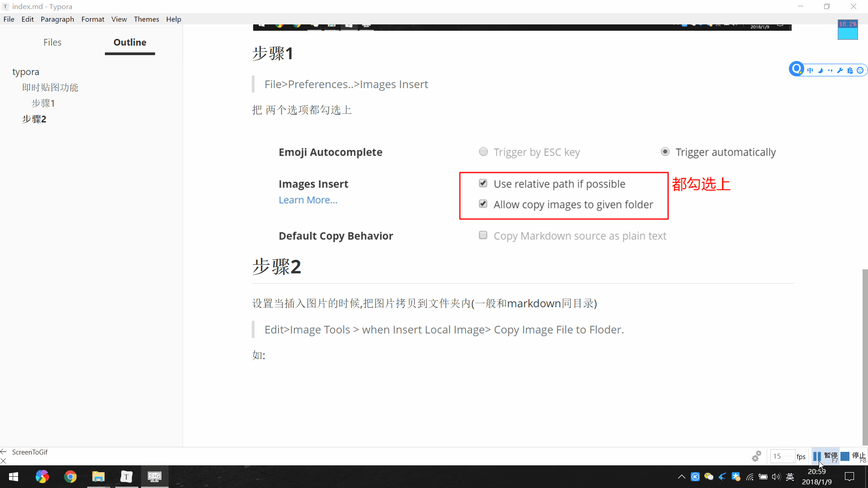Open Chrome from the taskbar
This screenshot has width=868, height=488.
(x=71, y=477)
